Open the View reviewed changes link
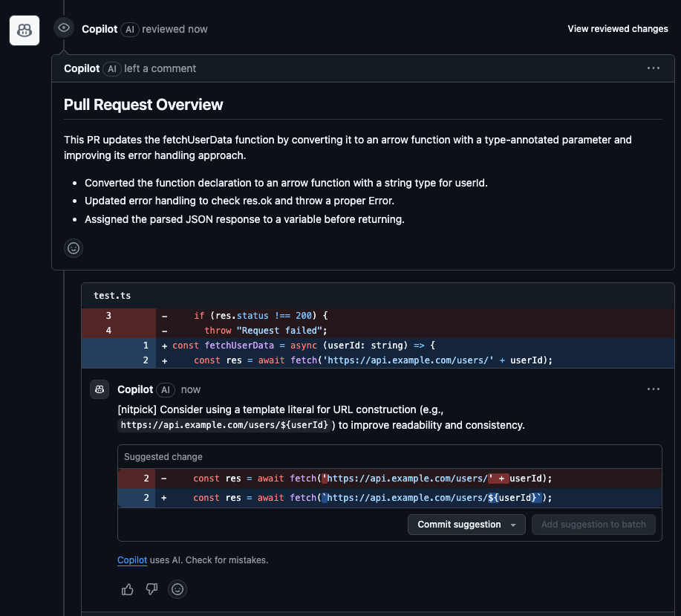681x616 pixels. click(618, 29)
